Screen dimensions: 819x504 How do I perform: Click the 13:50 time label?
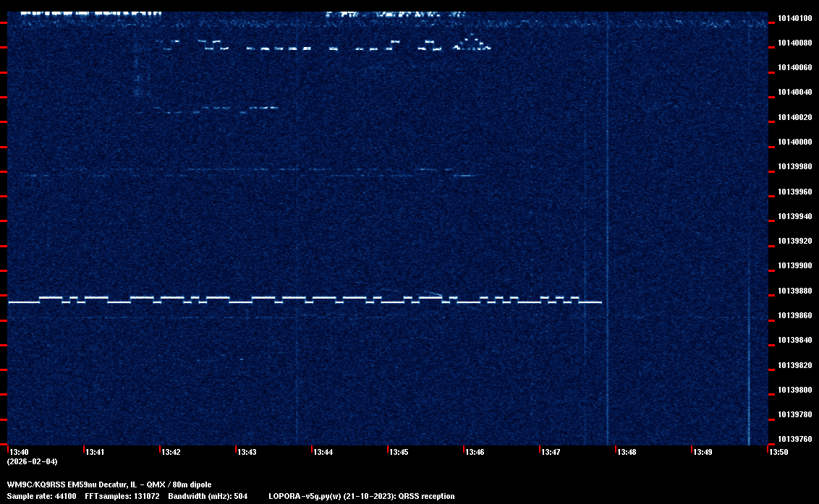[x=778, y=452]
